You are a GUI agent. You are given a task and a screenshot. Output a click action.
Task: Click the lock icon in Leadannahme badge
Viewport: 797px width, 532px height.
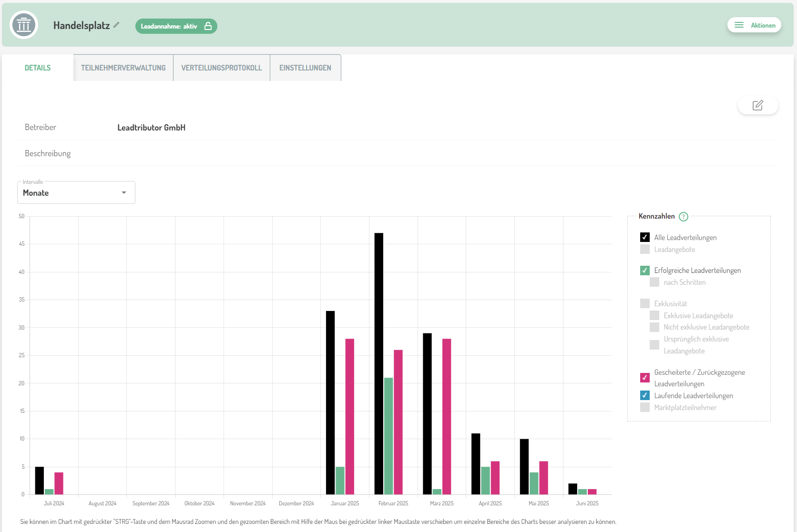tap(208, 26)
